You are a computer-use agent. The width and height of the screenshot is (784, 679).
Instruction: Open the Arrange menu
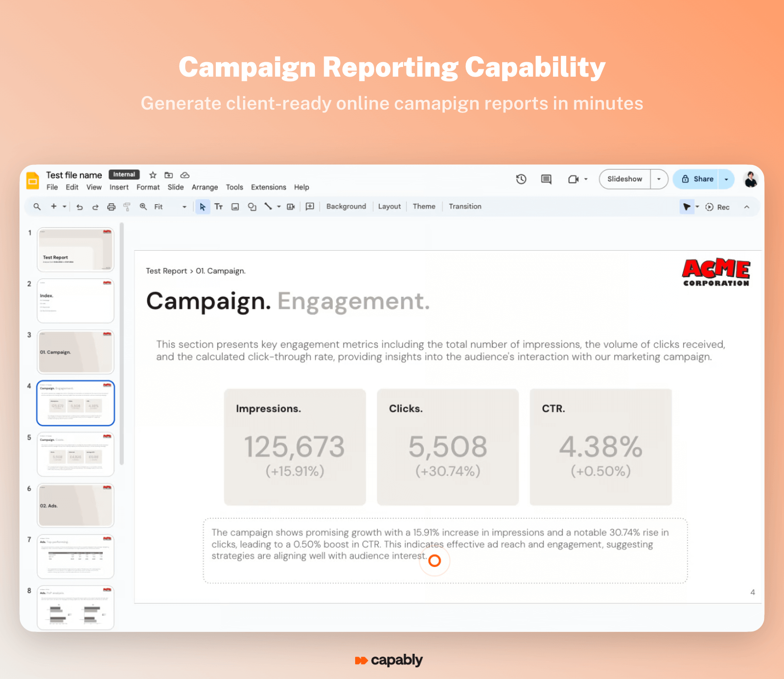click(x=205, y=187)
